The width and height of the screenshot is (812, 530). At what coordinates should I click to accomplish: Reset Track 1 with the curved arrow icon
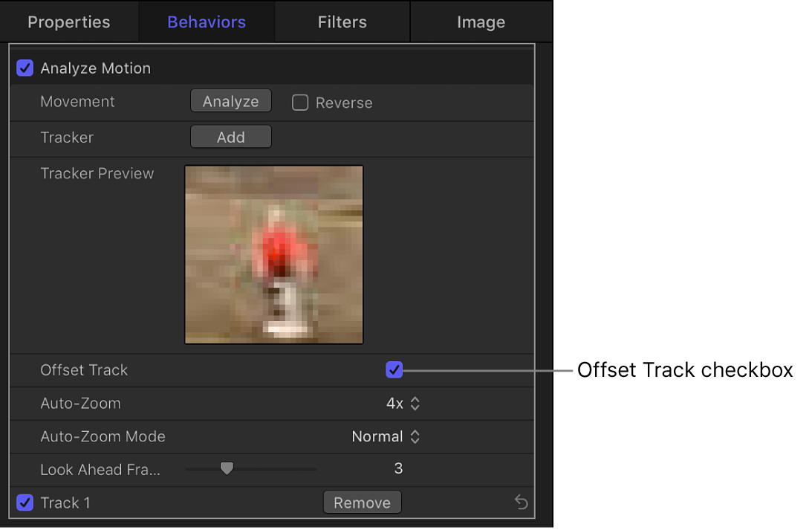[x=522, y=503]
